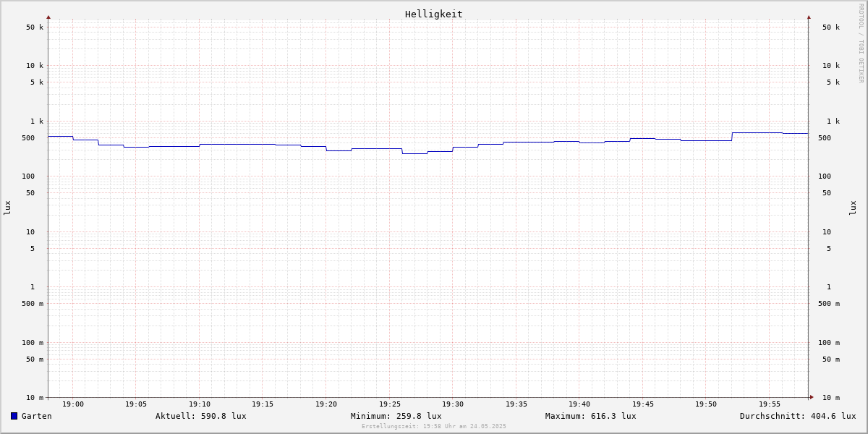
Task: Click the chart title Helligkeit
Action: click(x=434, y=14)
